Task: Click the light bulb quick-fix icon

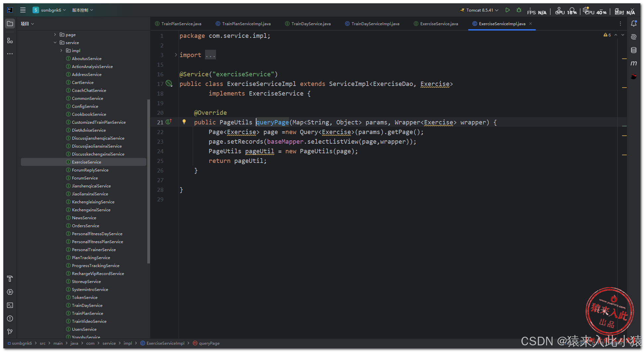Action: 184,122
